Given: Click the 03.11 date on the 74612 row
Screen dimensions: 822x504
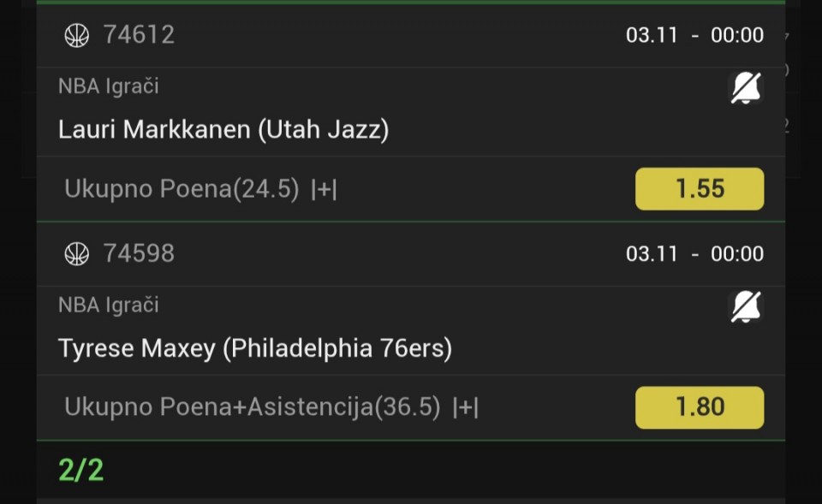Looking at the screenshot, I should point(652,35).
